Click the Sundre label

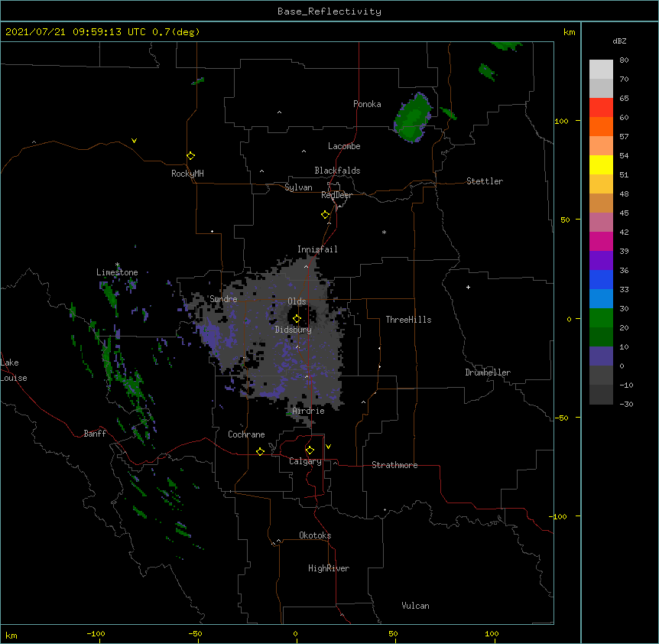click(x=223, y=299)
